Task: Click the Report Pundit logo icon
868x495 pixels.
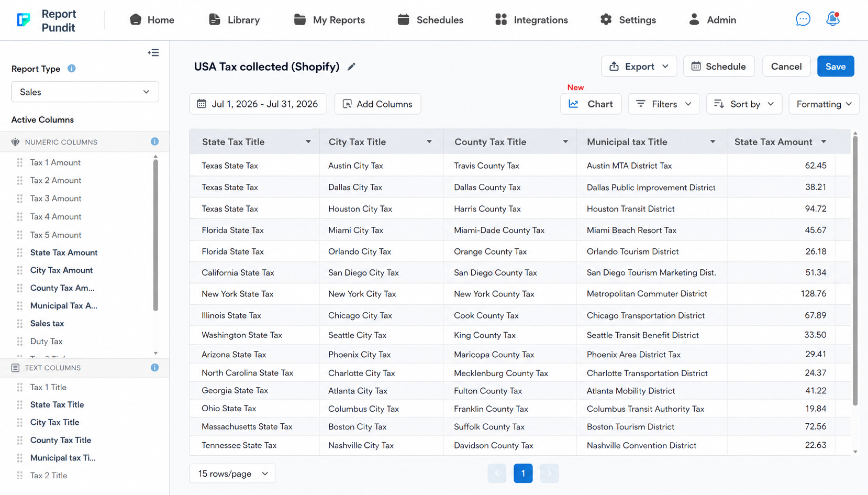Action: pos(24,20)
